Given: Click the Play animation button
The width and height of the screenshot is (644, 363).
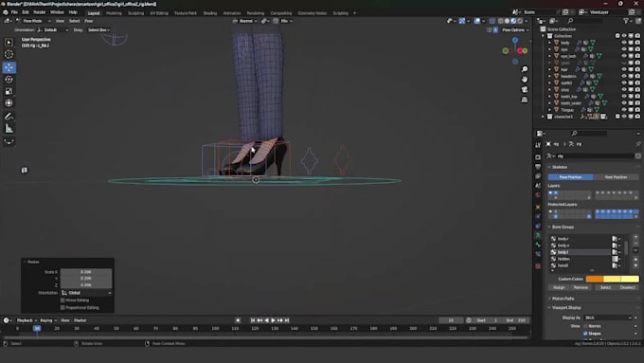Looking at the screenshot, I should coord(273,320).
